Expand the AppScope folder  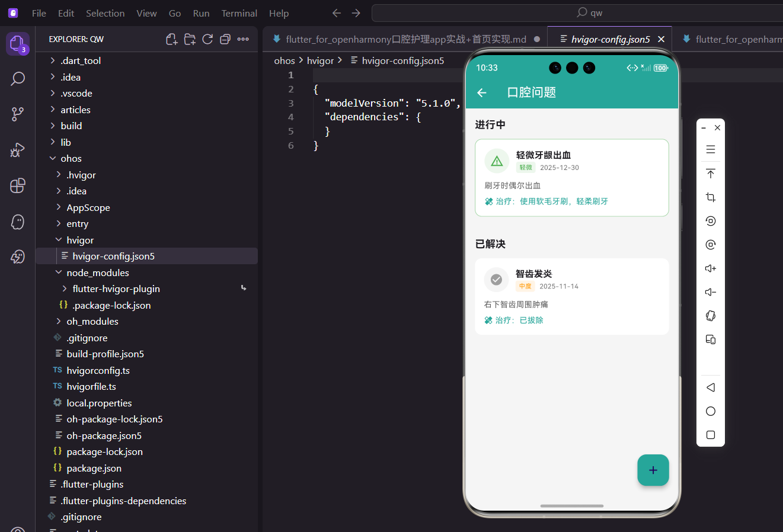[x=146, y=207]
